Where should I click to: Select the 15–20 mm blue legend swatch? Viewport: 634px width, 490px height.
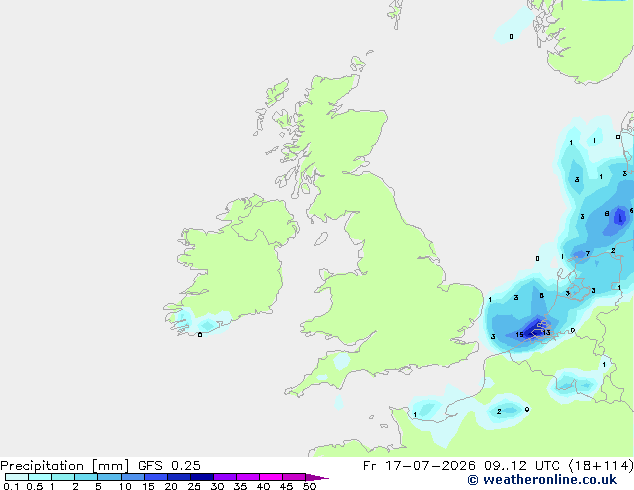pos(156,477)
